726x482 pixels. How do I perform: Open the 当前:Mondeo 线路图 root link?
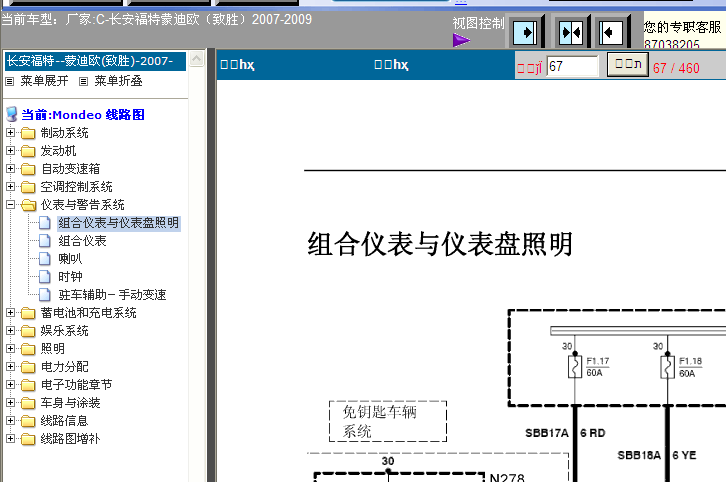[x=83, y=115]
